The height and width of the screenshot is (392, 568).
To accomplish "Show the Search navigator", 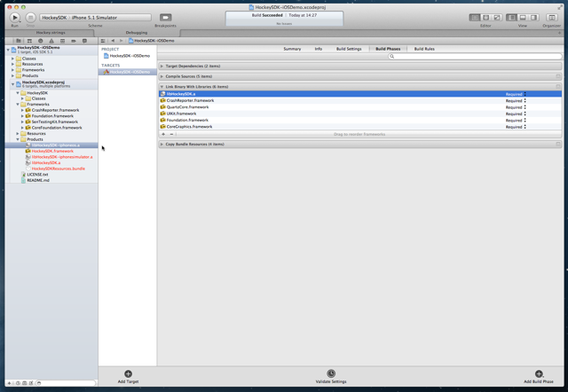I will (40, 41).
